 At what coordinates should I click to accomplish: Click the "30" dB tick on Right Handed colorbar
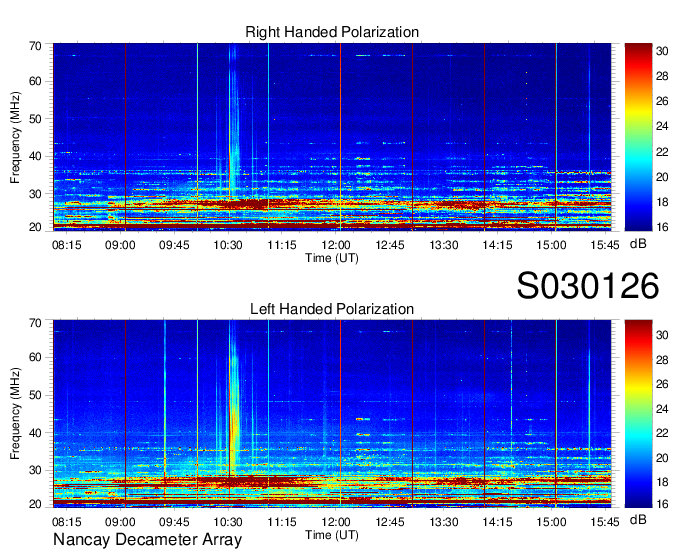point(662,51)
